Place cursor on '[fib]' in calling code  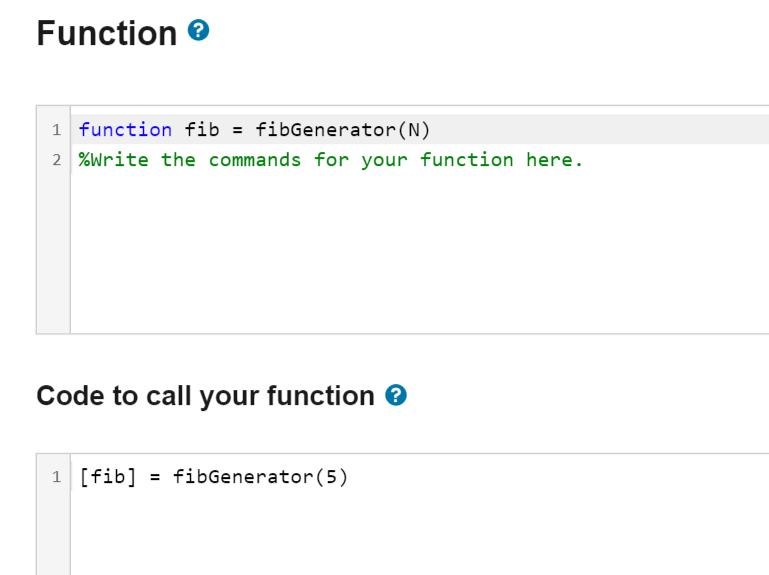tap(107, 477)
